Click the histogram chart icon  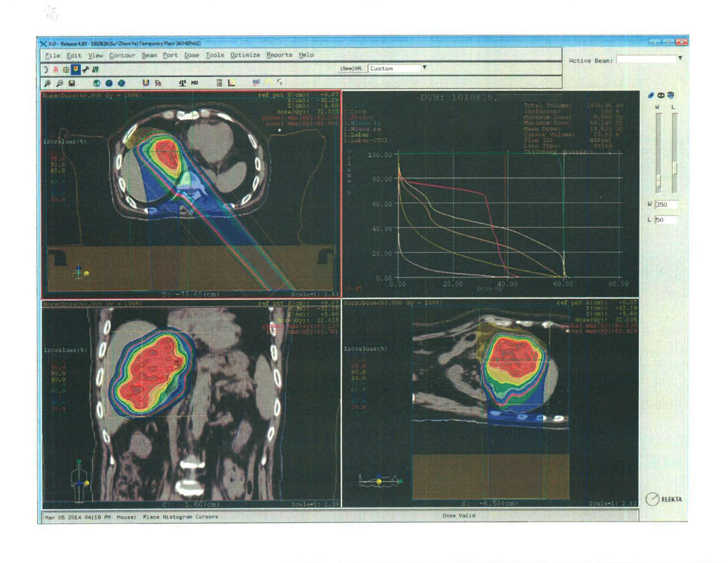[232, 83]
